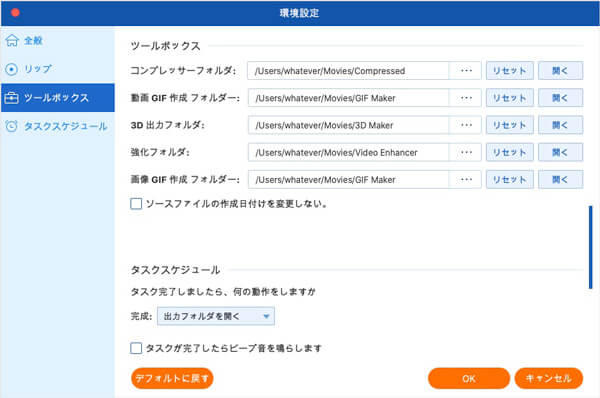Click the disc icon beside リップ
This screenshot has width=600, height=398.
(x=12, y=69)
